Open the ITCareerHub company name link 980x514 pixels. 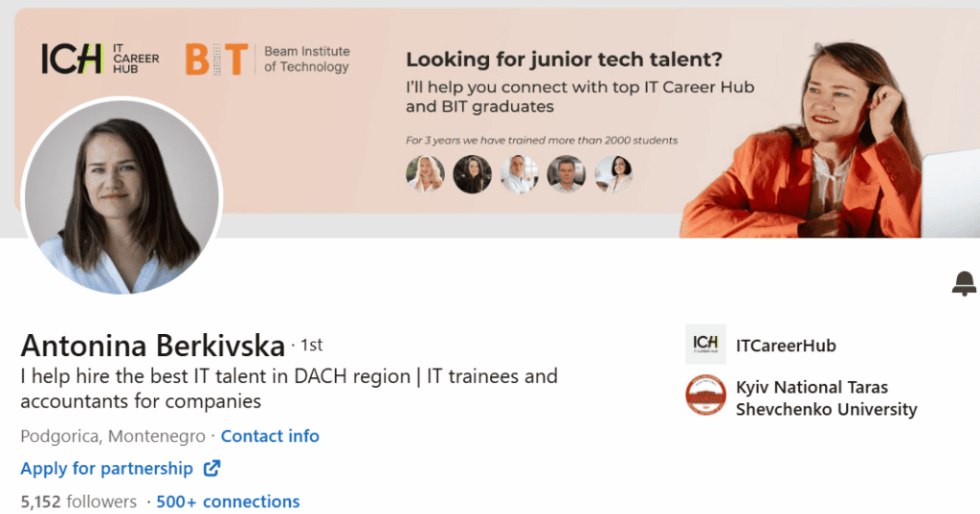786,346
